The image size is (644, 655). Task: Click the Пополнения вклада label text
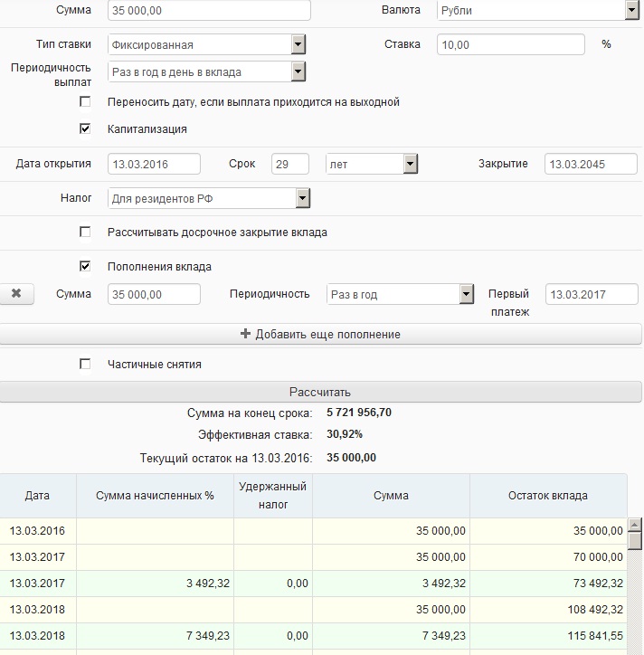(x=159, y=267)
